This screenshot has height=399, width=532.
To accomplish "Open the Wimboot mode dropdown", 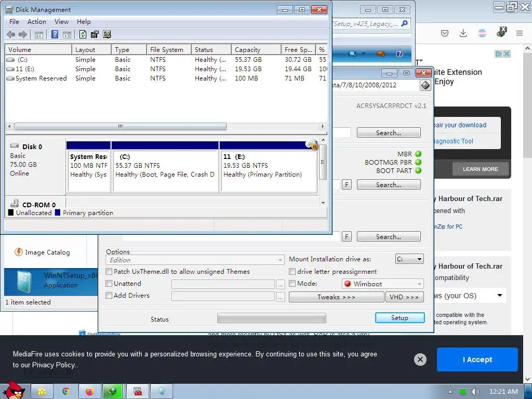I will coord(383,284).
